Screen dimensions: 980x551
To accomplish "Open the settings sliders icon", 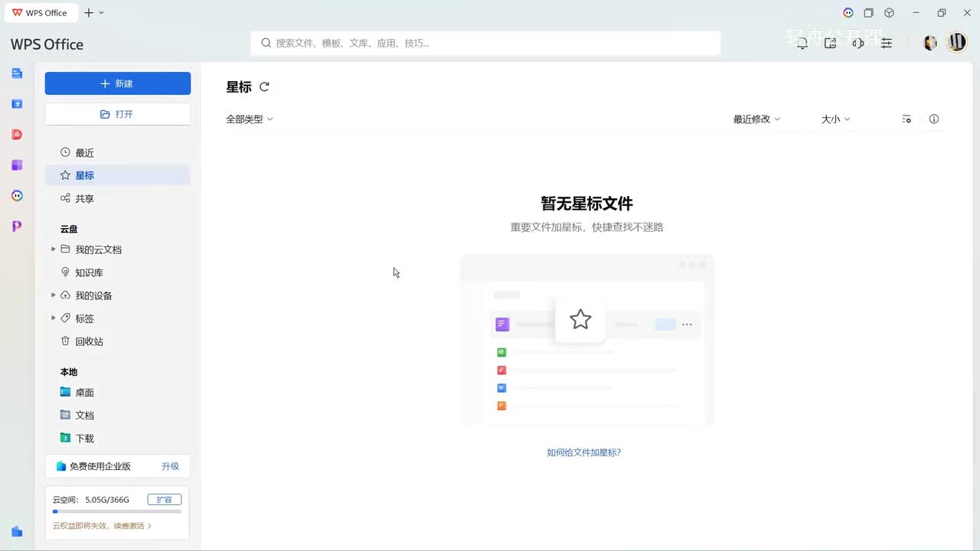I will [887, 44].
